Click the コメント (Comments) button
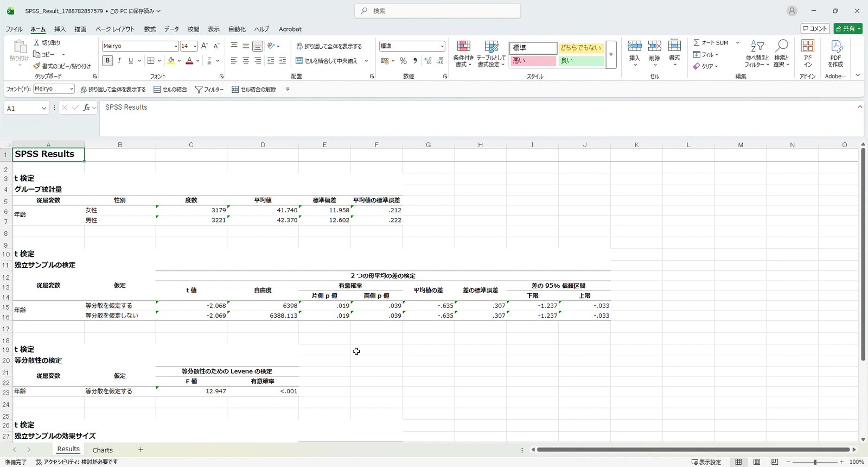 815,29
